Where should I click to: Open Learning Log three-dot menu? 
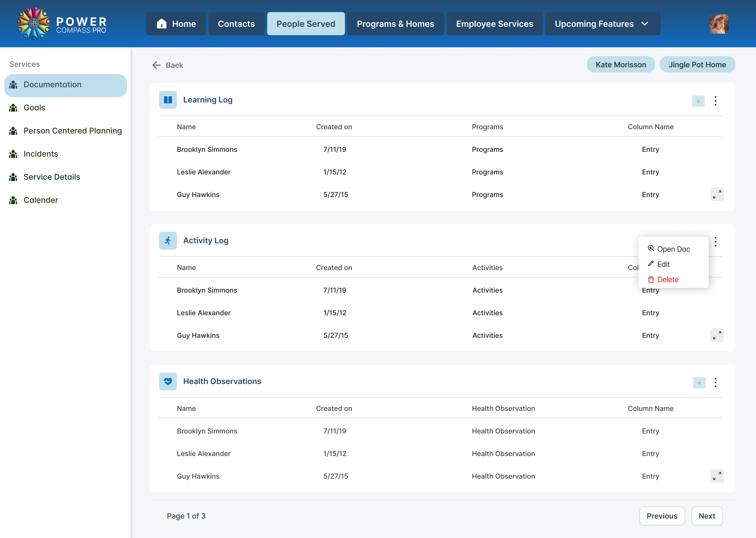click(715, 101)
